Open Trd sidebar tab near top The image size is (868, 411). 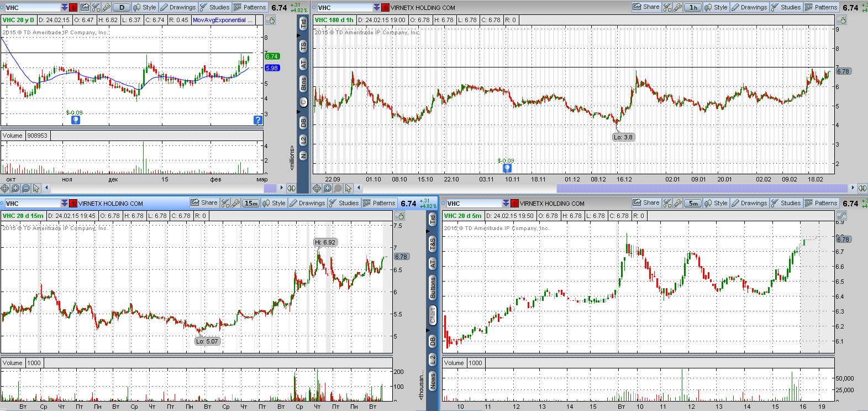303,24
